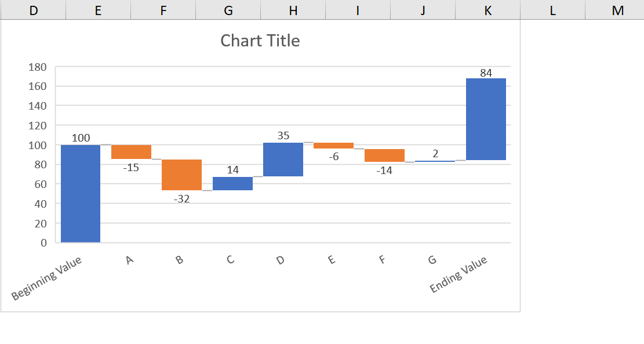Click the blue Ending Value bar
The width and height of the screenshot is (644, 344).
[486, 119]
